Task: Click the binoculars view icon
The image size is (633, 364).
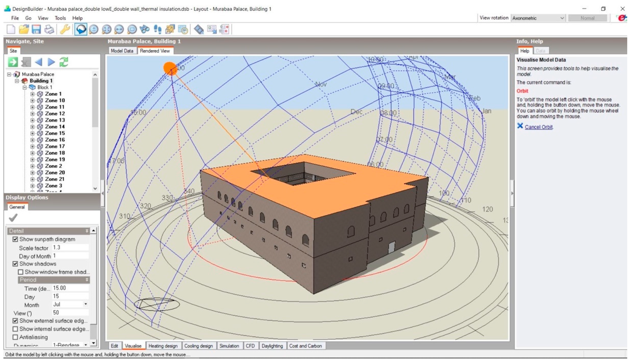Action: 145,29
